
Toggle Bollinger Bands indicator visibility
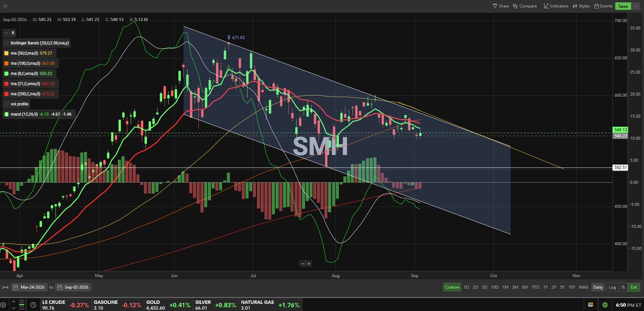click(6, 42)
